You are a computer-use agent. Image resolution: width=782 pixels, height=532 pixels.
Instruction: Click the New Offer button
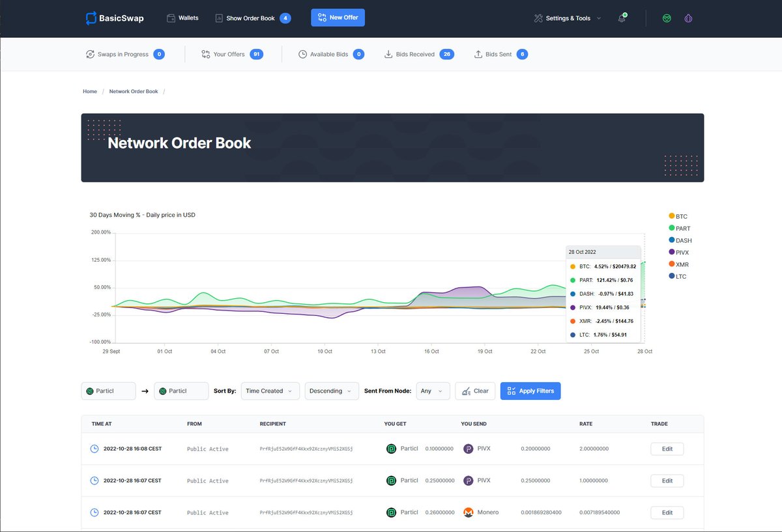(338, 18)
